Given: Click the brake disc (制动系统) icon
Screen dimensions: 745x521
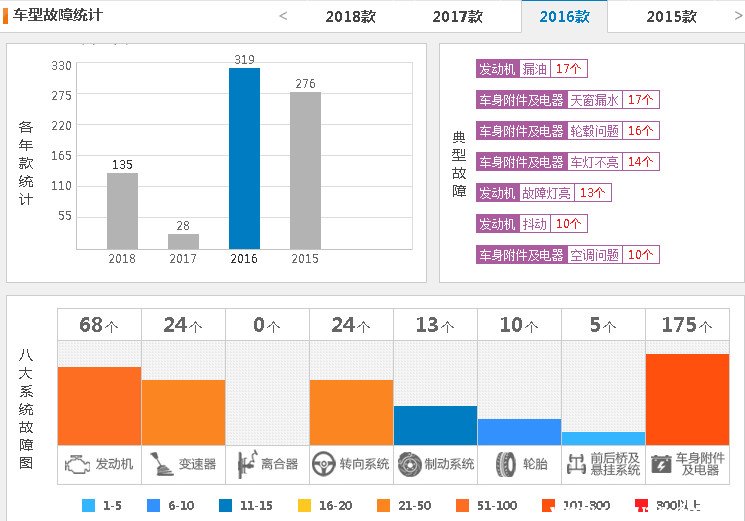Looking at the screenshot, I should 408,464.
